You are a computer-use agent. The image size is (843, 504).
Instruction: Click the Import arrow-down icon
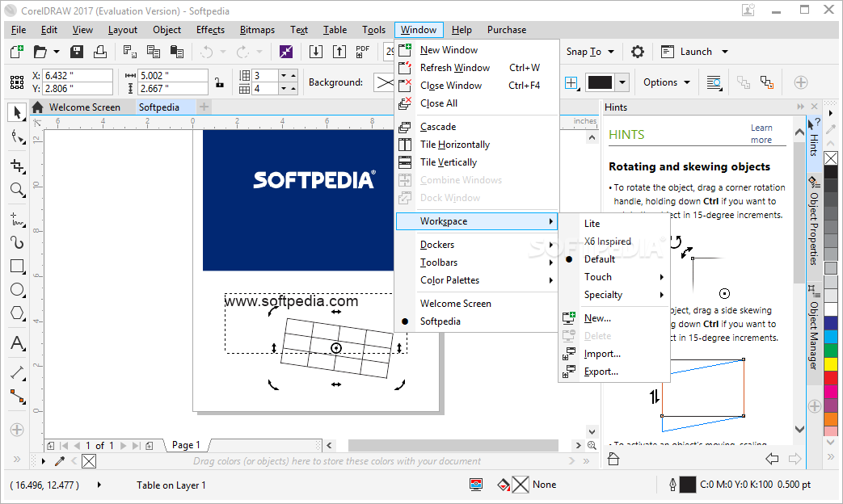(316, 52)
